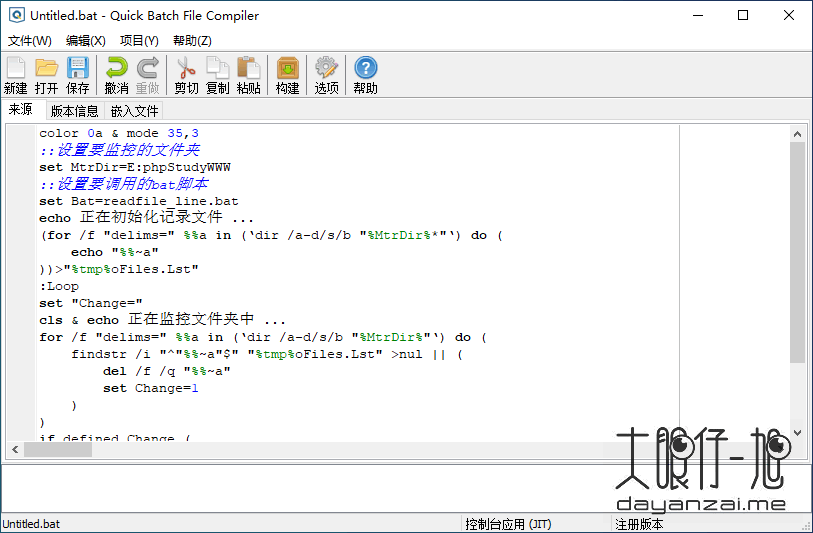Click the comment '::设置要监控的文件夹'
813x533 pixels.
119,150
